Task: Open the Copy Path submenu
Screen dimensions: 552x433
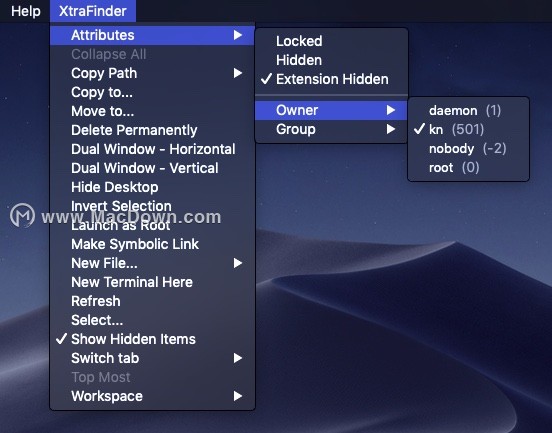Action: pyautogui.click(x=152, y=73)
